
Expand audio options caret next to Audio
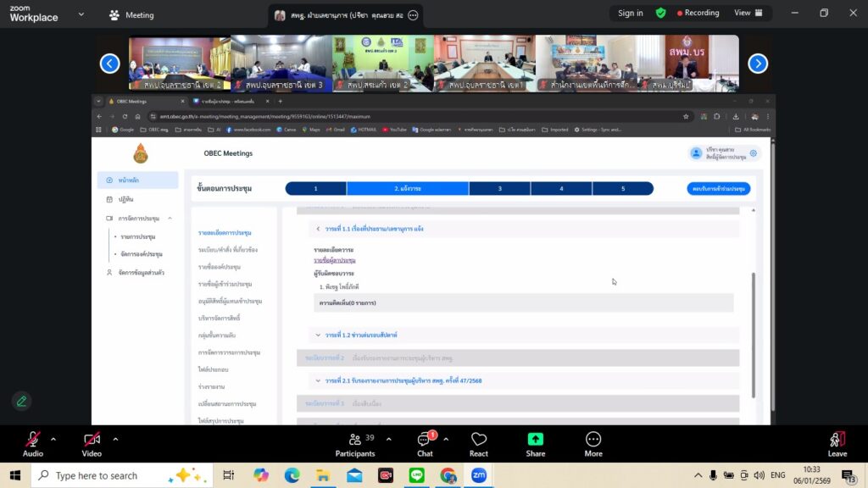tap(53, 439)
